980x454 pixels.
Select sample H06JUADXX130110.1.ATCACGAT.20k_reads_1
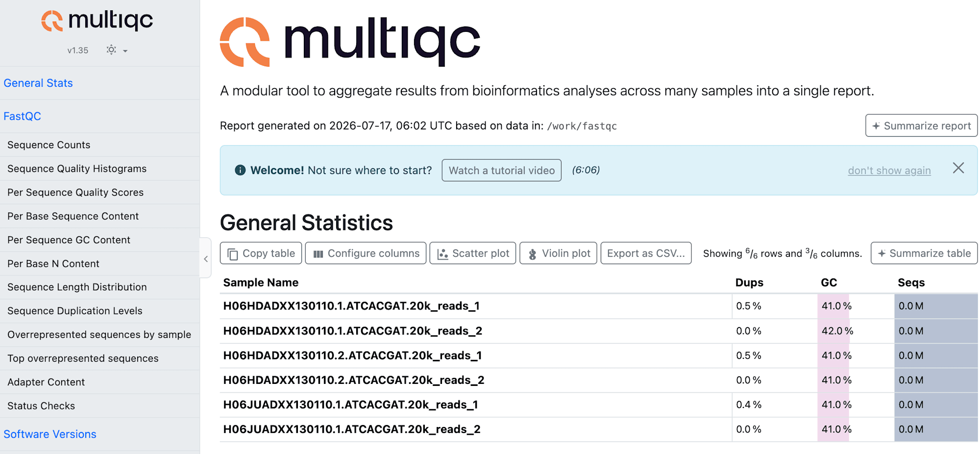tap(350, 404)
